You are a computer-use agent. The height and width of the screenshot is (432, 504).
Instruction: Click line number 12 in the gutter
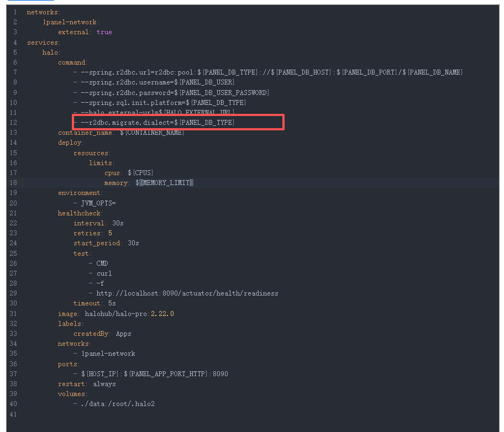point(13,122)
